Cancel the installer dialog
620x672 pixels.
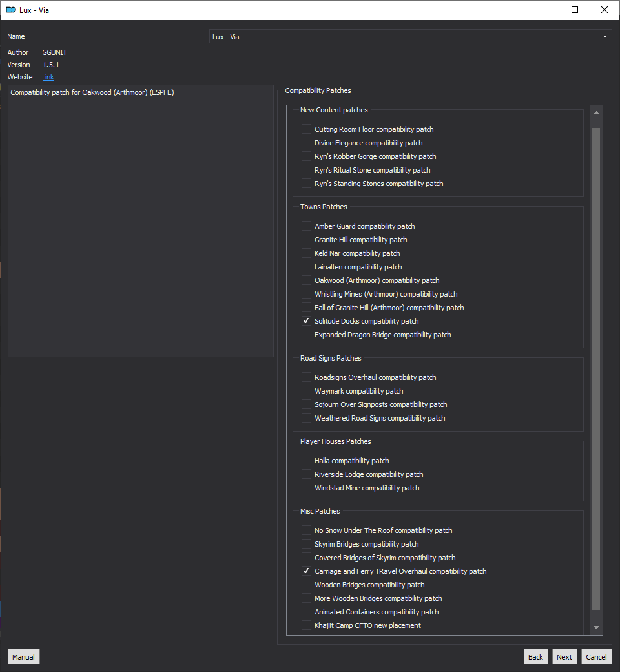(596, 656)
